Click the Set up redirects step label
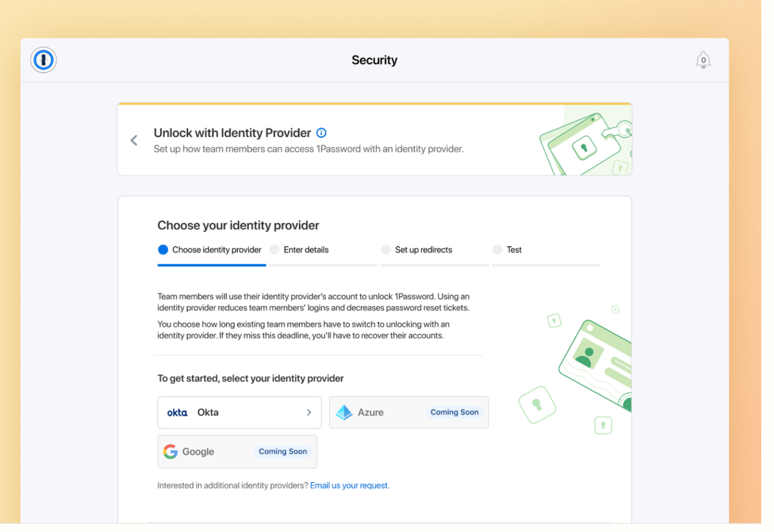Screen dimensions: 774x532 point(423,250)
